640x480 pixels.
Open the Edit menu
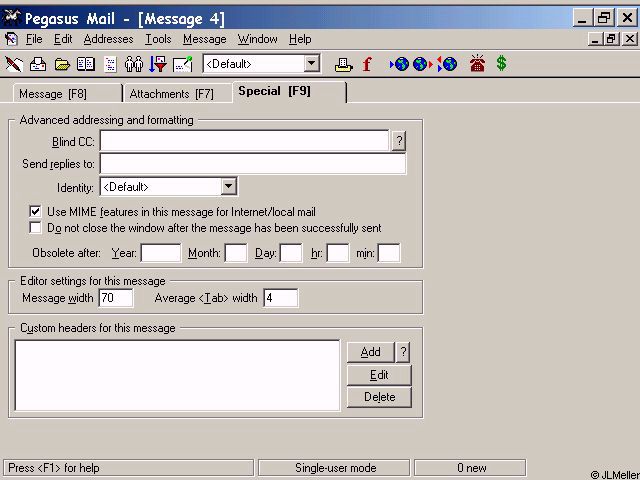click(x=63, y=39)
